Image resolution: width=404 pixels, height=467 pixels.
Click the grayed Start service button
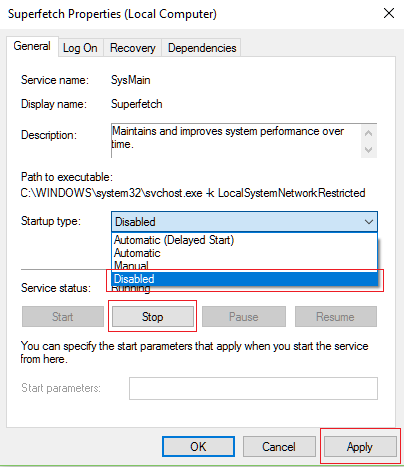(x=63, y=317)
